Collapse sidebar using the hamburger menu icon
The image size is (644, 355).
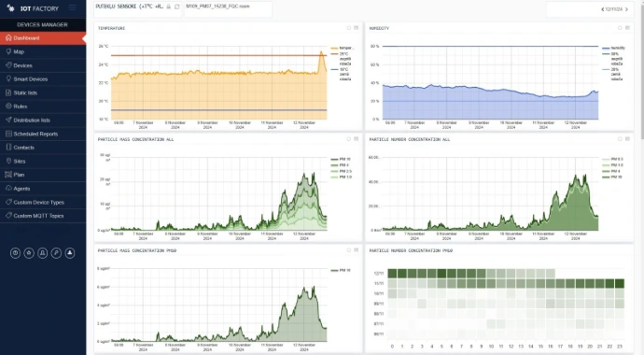(x=72, y=7)
